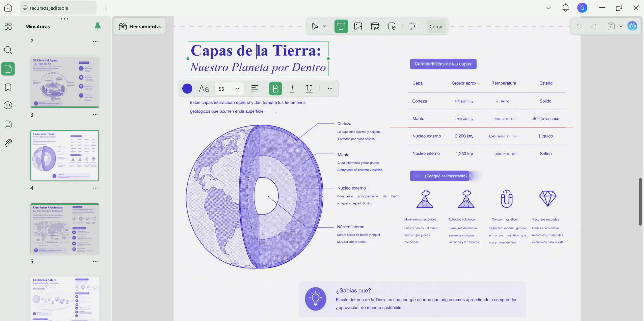The width and height of the screenshot is (644, 321).
Task: Open the text color swatch
Action: (x=187, y=89)
